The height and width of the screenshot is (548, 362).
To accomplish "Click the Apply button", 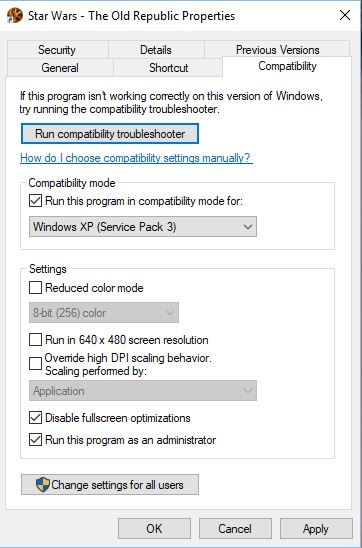I will point(316,528).
